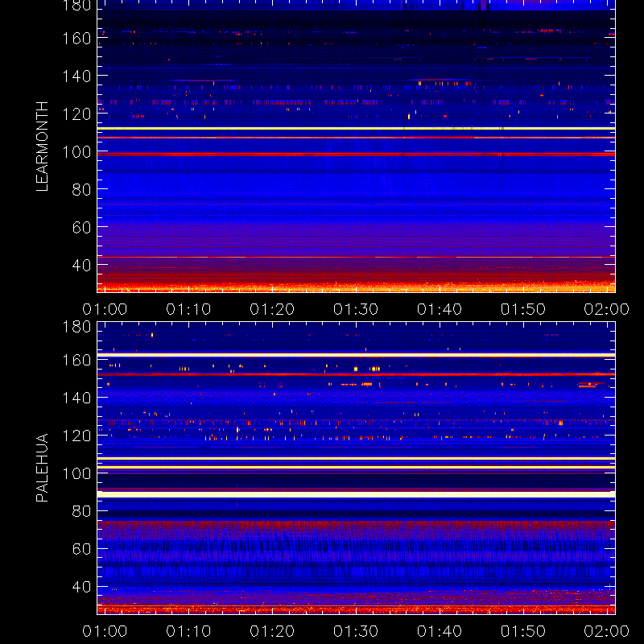
Task: Pick the 40 frequency label on the Learmonth axis
Action: coord(81,265)
